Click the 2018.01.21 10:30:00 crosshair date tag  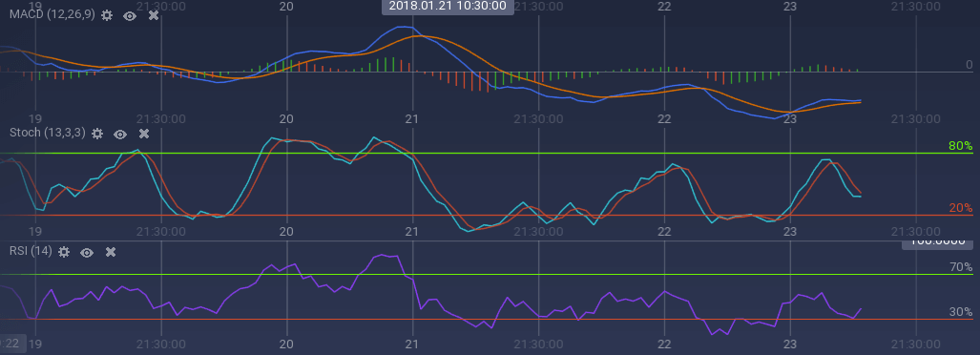[x=448, y=7]
